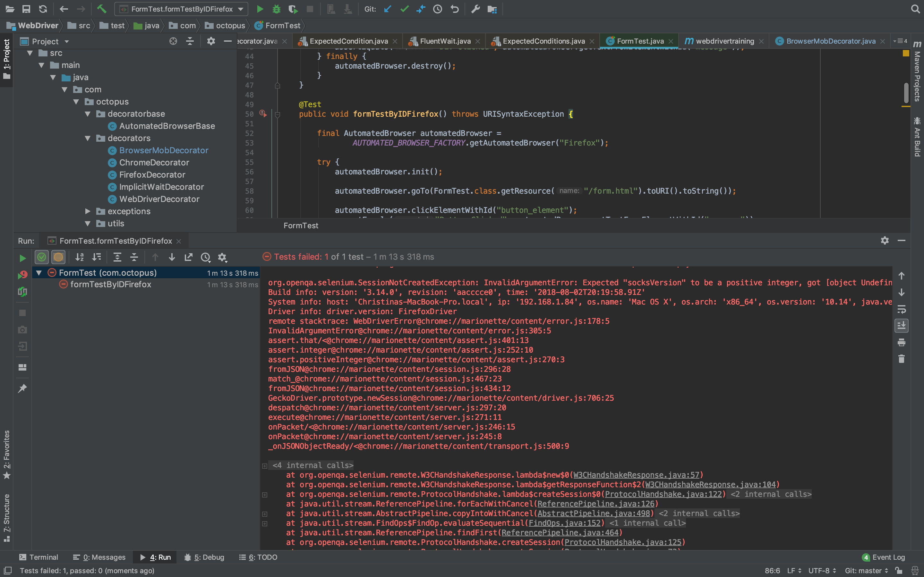Screen dimensions: 924x577
Task: Open test history clock icon in Run toolbar
Action: point(205,257)
